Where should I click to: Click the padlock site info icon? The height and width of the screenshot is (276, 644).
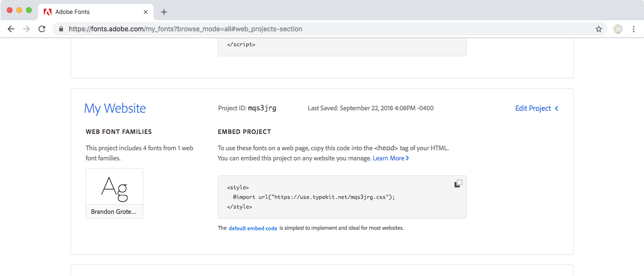(61, 29)
